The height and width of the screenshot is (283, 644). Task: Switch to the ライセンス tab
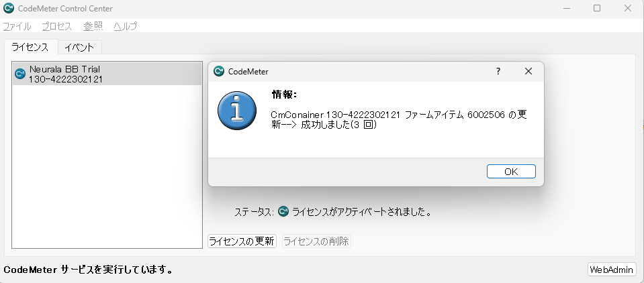coord(30,47)
